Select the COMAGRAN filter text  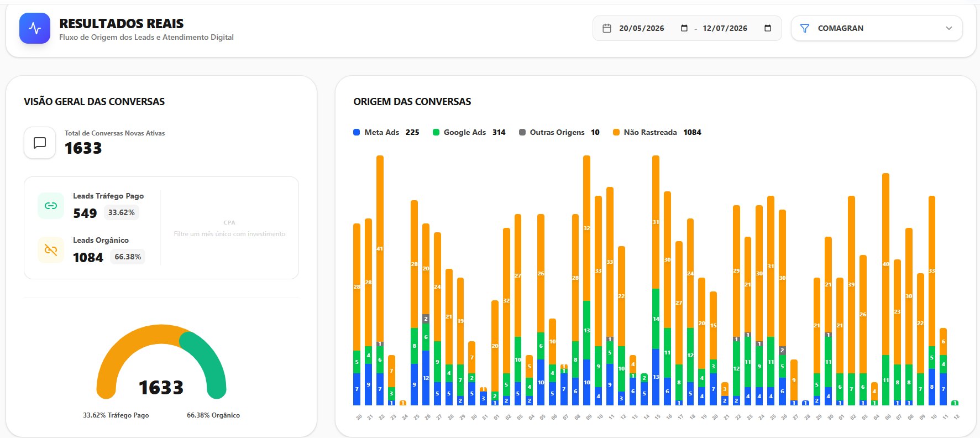pos(840,28)
